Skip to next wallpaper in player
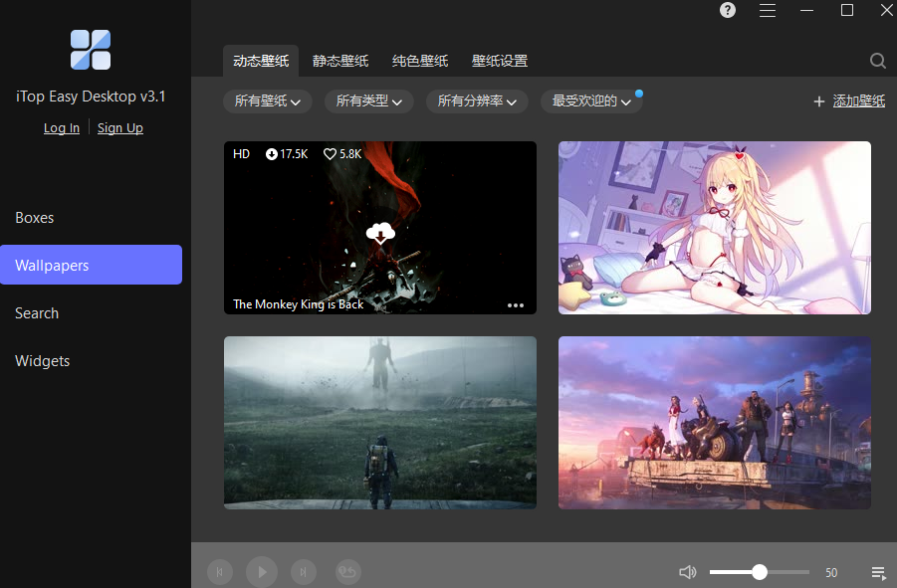The height and width of the screenshot is (588, 897). pos(304,572)
